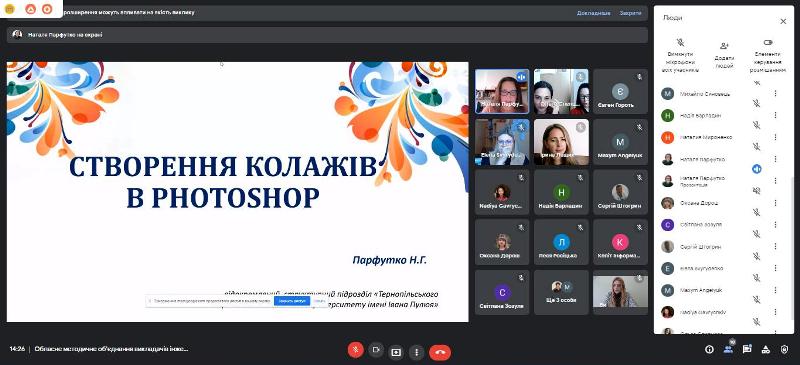Click Додати людей to add people
Image resolution: width=800 pixels, height=365 pixels.
coord(724,55)
